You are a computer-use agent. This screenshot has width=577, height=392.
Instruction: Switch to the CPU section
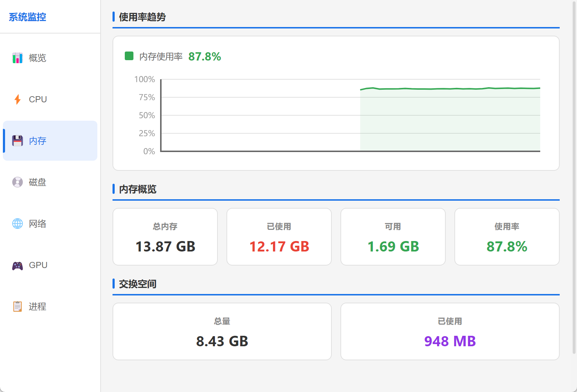(x=38, y=99)
